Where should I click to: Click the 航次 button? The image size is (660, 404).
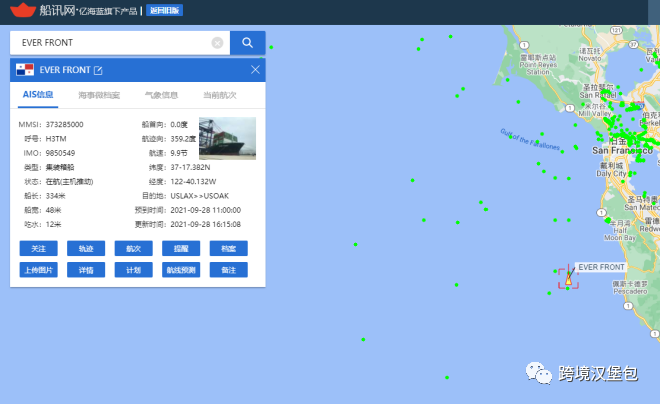click(x=133, y=248)
